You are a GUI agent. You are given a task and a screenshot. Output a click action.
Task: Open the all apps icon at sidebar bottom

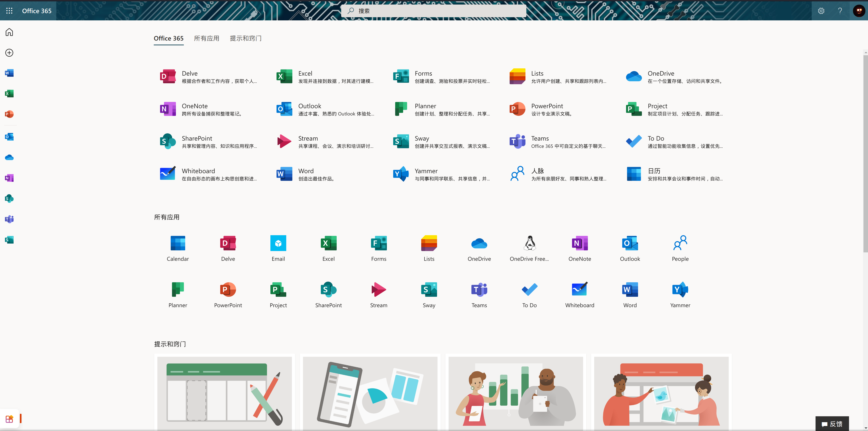click(x=9, y=419)
